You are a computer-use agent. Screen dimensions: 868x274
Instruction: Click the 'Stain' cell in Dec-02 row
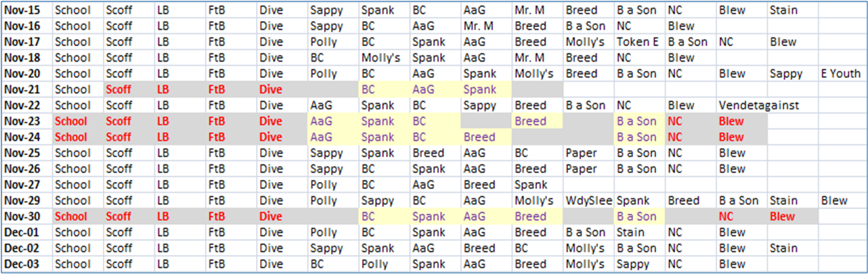click(783, 248)
